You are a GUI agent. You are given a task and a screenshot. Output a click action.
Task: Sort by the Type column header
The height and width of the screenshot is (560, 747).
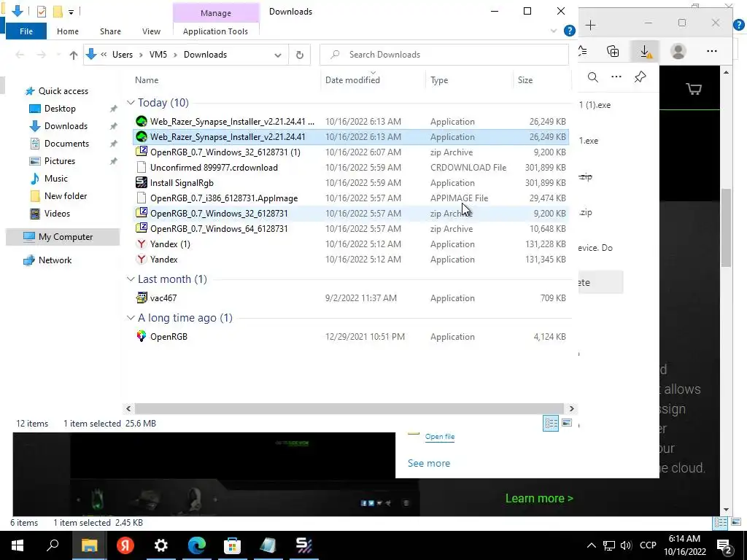[439, 80]
